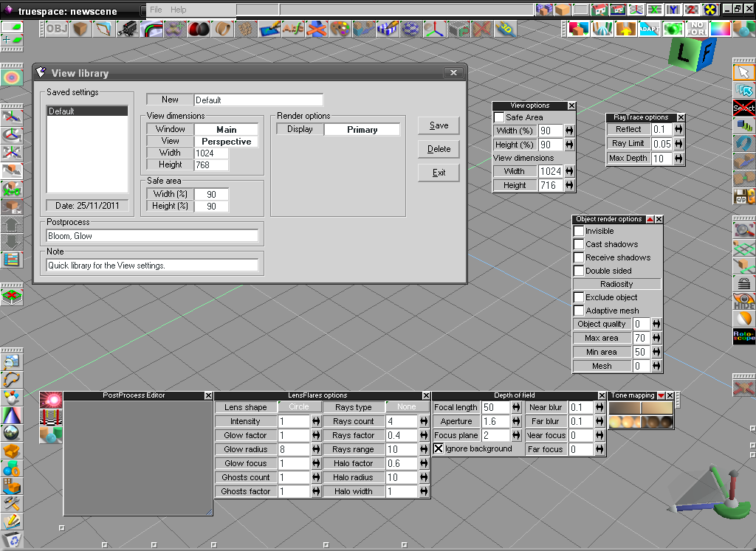Toggle the Y axis lock icon

click(x=673, y=9)
